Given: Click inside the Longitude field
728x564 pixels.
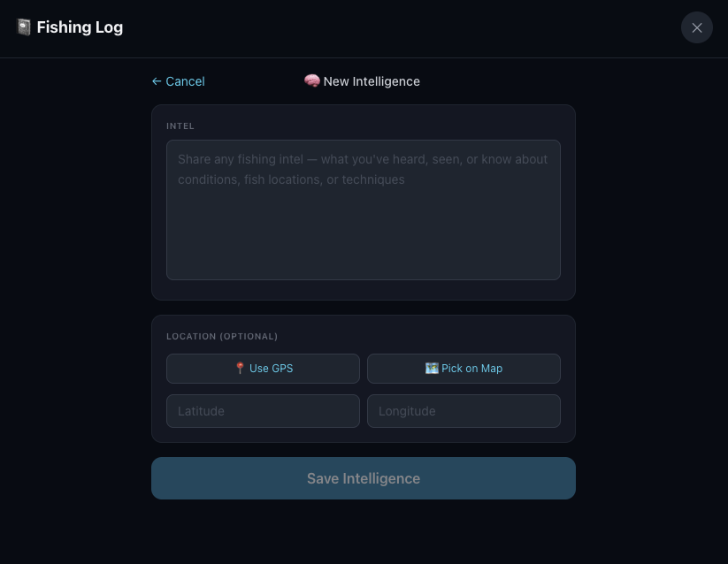Looking at the screenshot, I should click(x=464, y=410).
